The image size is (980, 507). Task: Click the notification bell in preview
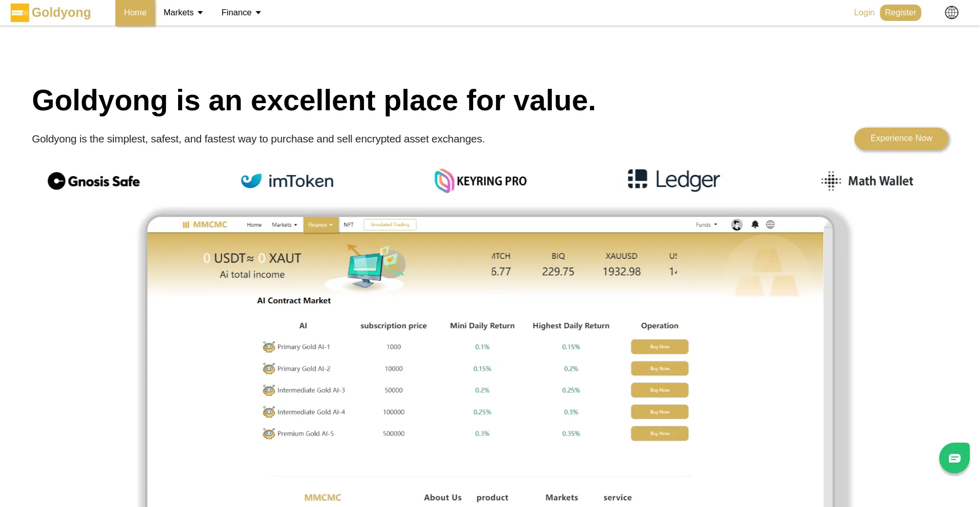point(755,225)
